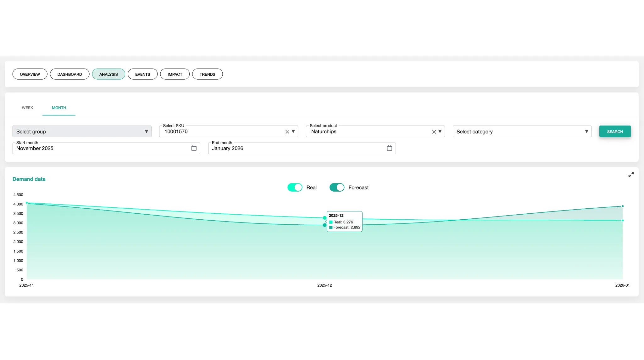
Task: Open the Select product dropdown list
Action: (x=440, y=132)
